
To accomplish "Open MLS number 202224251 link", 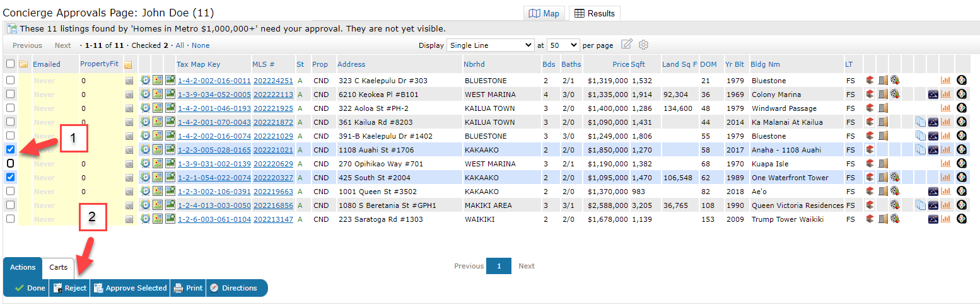I will (273, 81).
